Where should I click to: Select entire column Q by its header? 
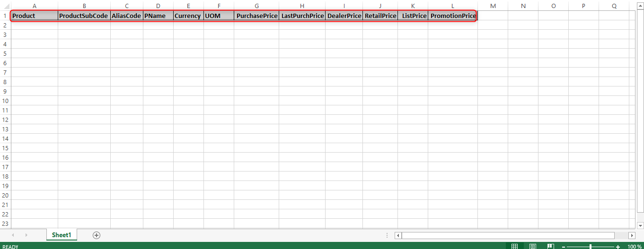pos(614,6)
